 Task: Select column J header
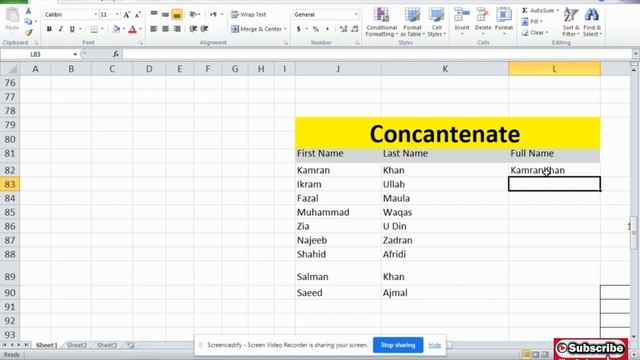tap(338, 69)
